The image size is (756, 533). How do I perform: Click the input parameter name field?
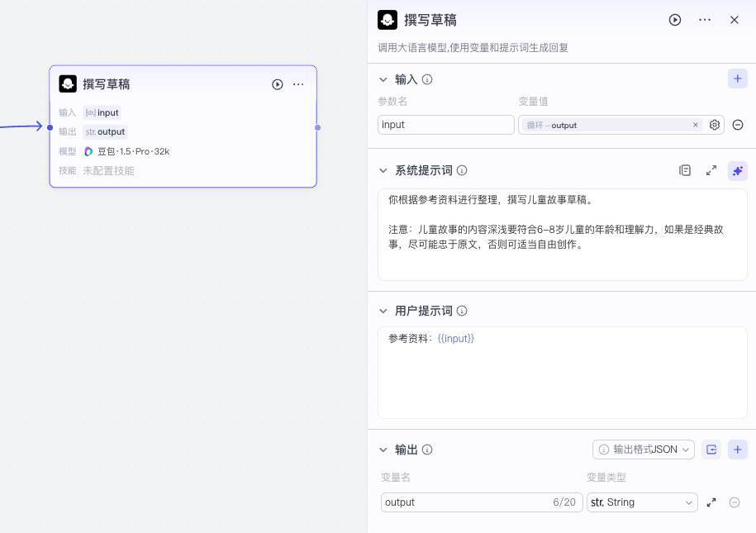coord(445,125)
